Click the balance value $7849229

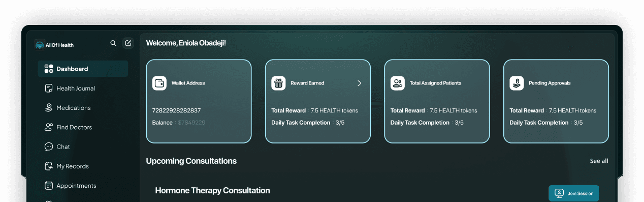click(x=191, y=123)
